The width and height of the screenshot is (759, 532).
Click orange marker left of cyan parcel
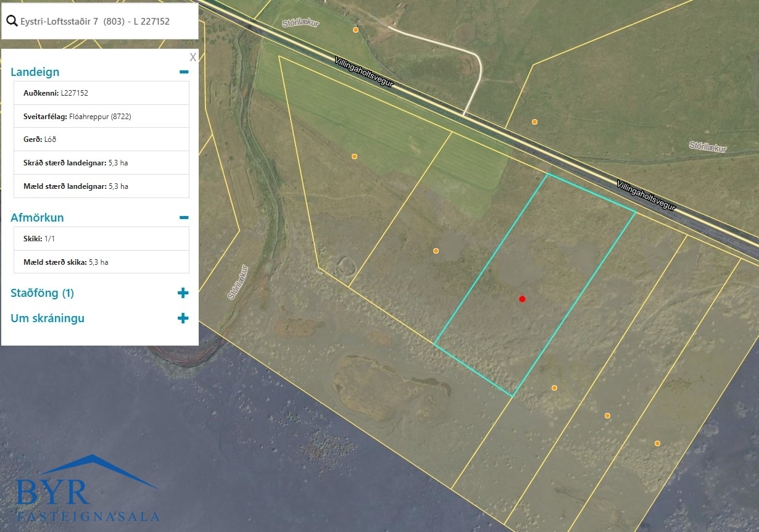click(x=436, y=251)
